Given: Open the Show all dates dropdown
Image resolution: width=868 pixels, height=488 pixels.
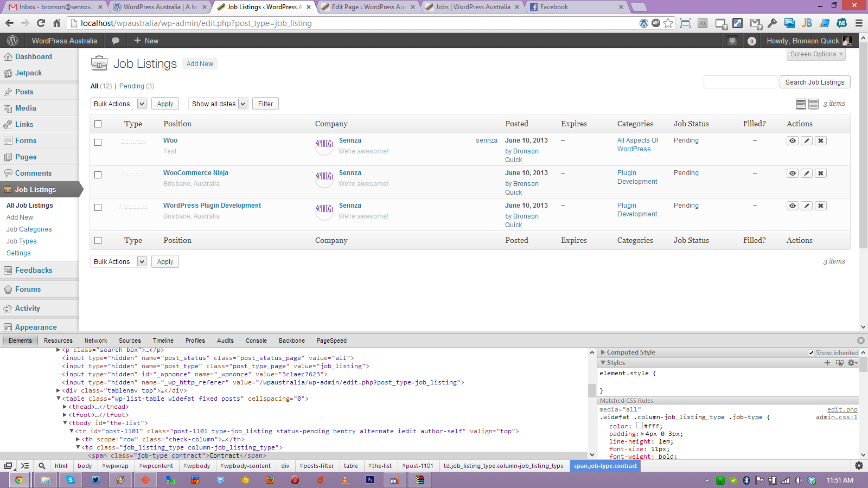Looking at the screenshot, I should (x=219, y=104).
